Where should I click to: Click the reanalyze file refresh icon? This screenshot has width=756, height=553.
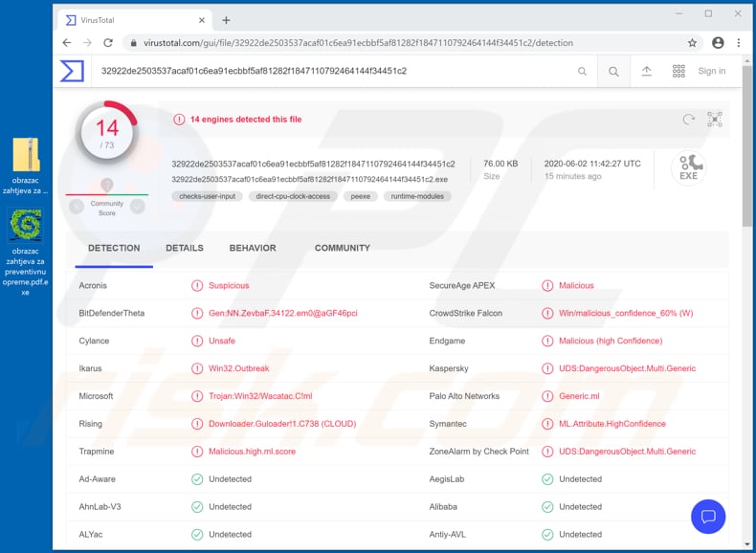(x=689, y=119)
